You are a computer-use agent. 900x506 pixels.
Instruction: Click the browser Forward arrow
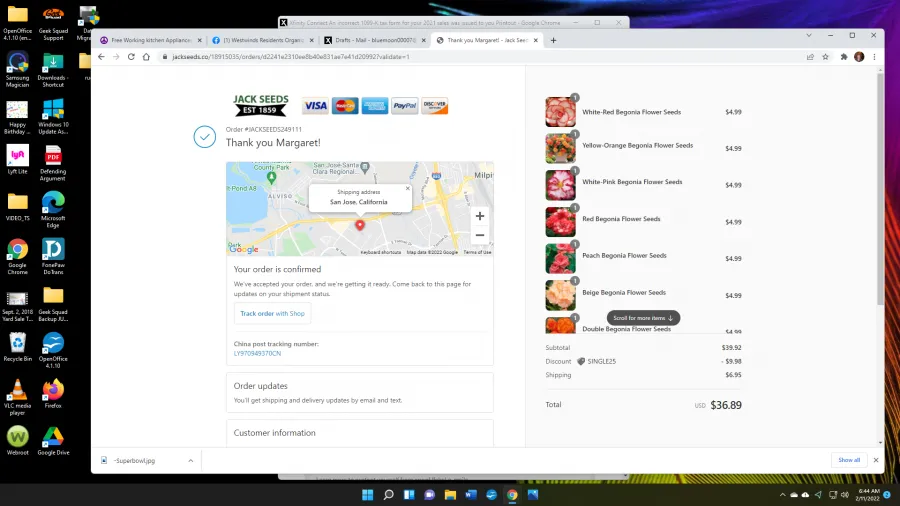pyautogui.click(x=116, y=57)
